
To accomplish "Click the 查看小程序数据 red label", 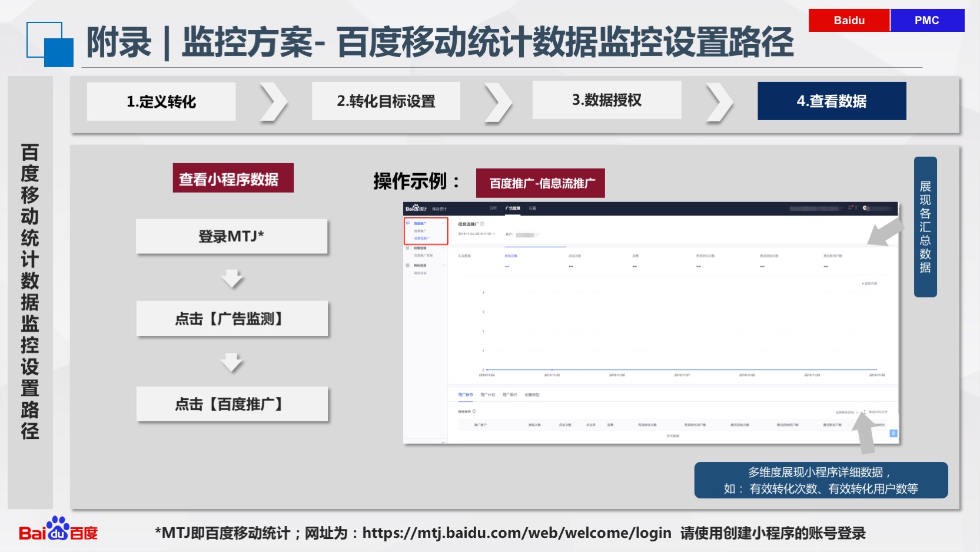I will tap(233, 178).
